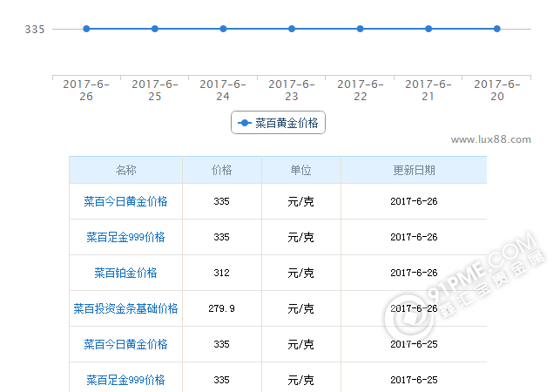Click the chart data point for 2017-6-20
Image resolution: width=560 pixels, height=392 pixels.
[x=496, y=29]
